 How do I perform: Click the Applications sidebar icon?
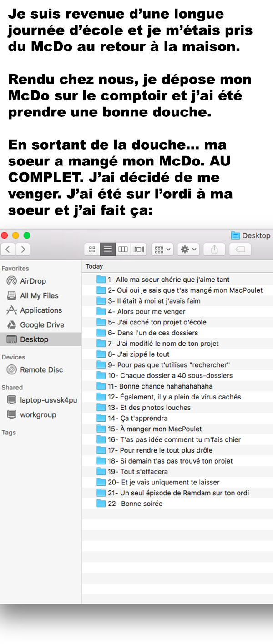12,310
